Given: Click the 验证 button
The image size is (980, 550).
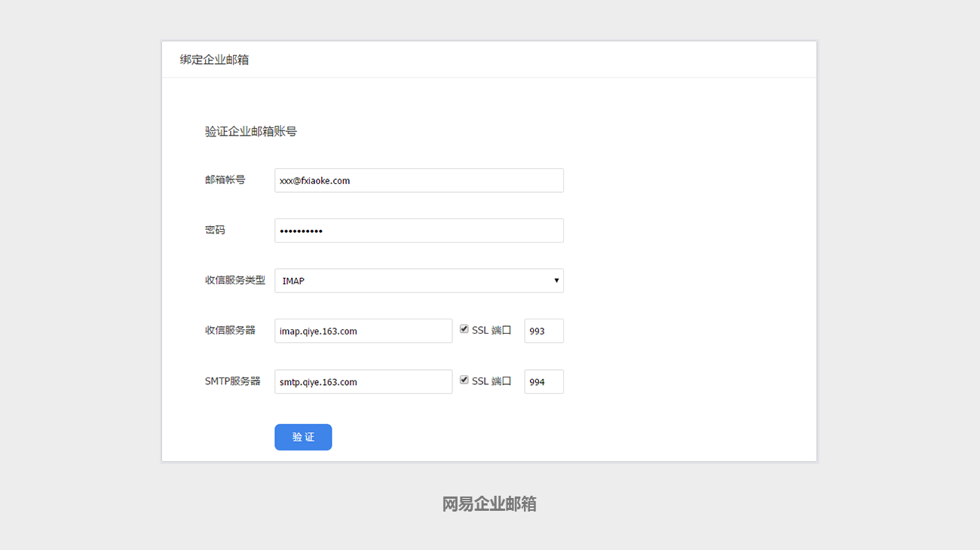Looking at the screenshot, I should (x=303, y=437).
